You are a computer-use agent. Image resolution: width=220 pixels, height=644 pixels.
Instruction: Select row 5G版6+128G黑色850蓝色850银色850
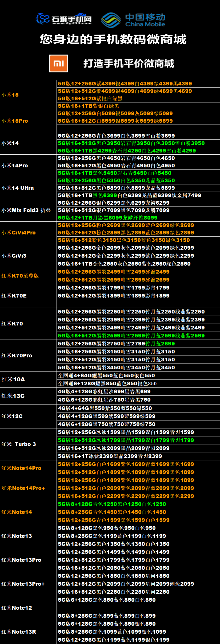coord(138,624)
